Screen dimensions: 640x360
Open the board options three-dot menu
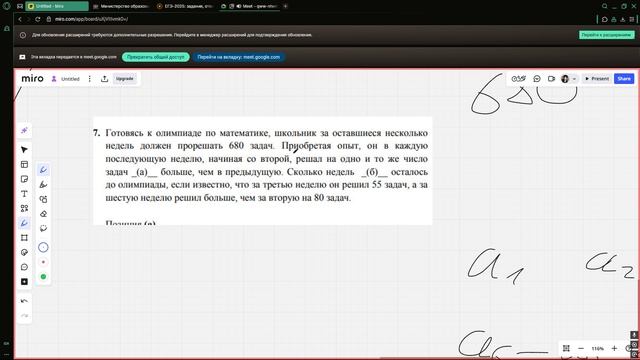click(x=89, y=79)
